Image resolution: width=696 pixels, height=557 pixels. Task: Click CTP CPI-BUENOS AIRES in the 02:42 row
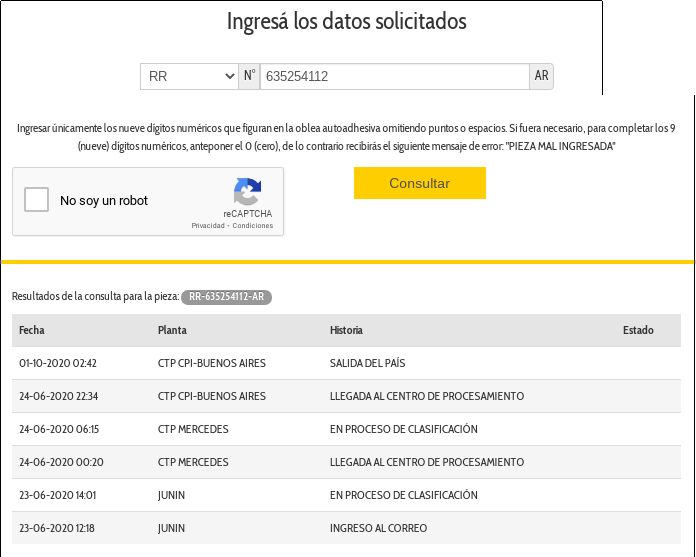click(x=212, y=363)
